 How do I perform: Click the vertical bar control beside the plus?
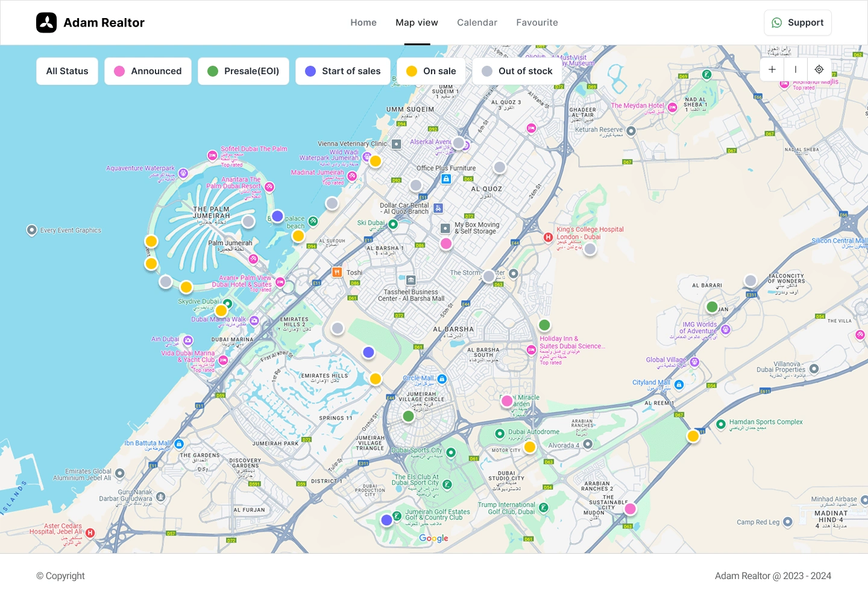click(796, 69)
